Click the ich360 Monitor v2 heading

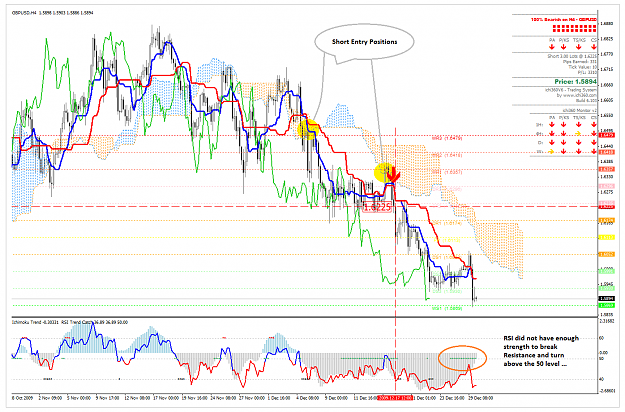tap(580, 110)
